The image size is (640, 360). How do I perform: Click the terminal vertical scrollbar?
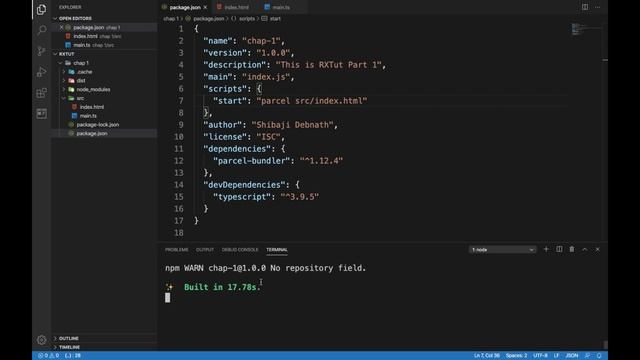tap(605, 345)
